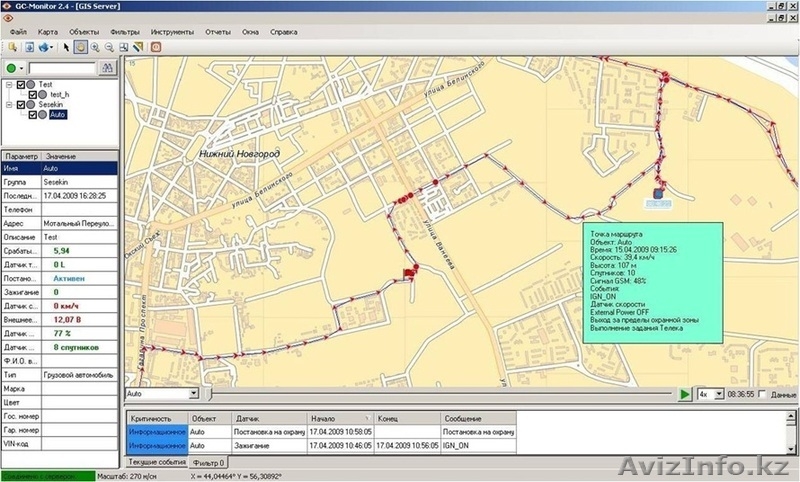Open the Карта menu
The image size is (800, 482).
[47, 32]
